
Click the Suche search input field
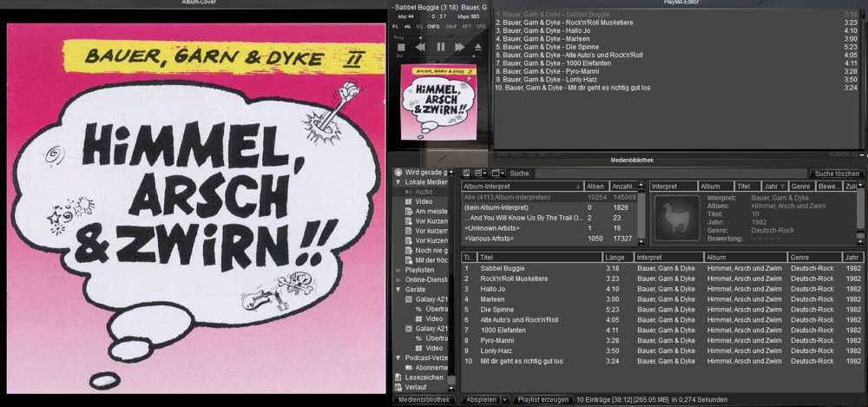(668, 174)
